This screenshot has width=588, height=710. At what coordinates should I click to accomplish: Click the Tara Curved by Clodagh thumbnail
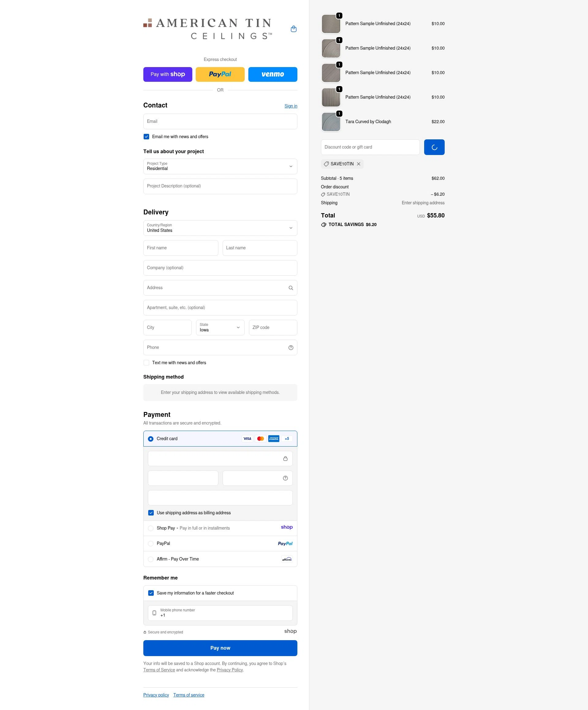click(331, 122)
